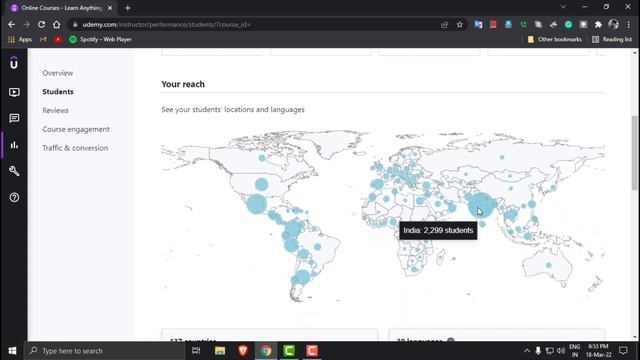This screenshot has height=360, width=640.
Task: Click the Your reach heading
Action: (x=183, y=84)
